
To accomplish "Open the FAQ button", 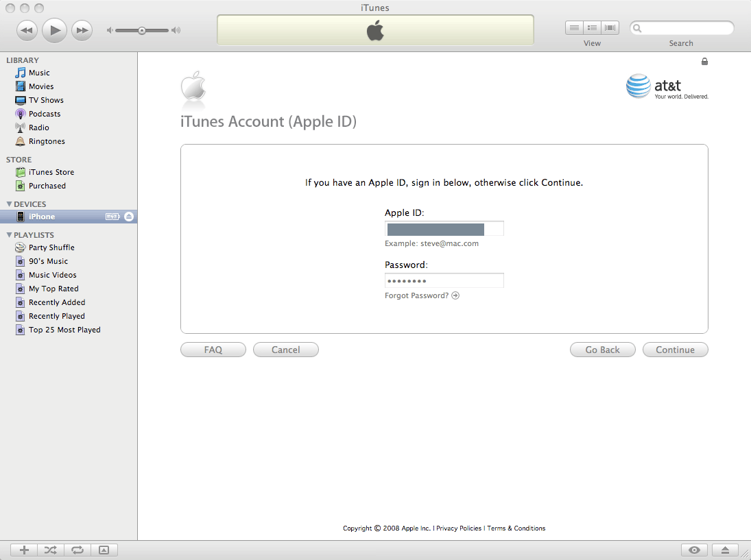I will 213,350.
